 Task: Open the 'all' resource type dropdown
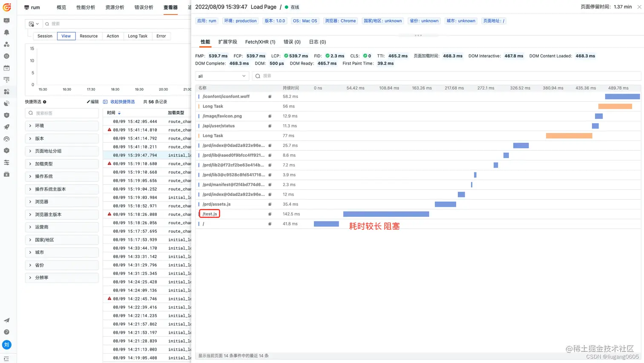(222, 76)
